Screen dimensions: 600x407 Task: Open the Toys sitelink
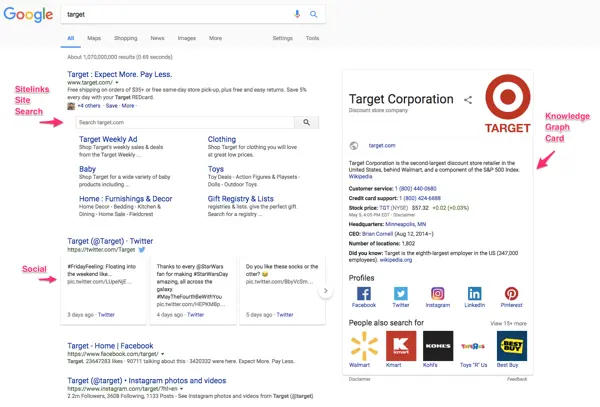pyautogui.click(x=215, y=169)
